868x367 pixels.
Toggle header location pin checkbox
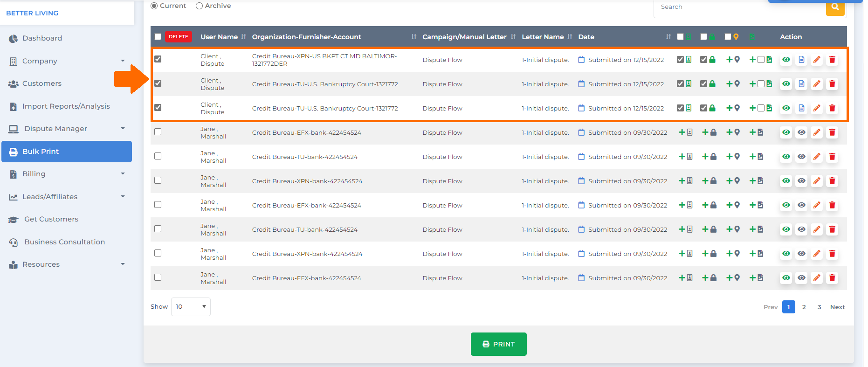728,37
